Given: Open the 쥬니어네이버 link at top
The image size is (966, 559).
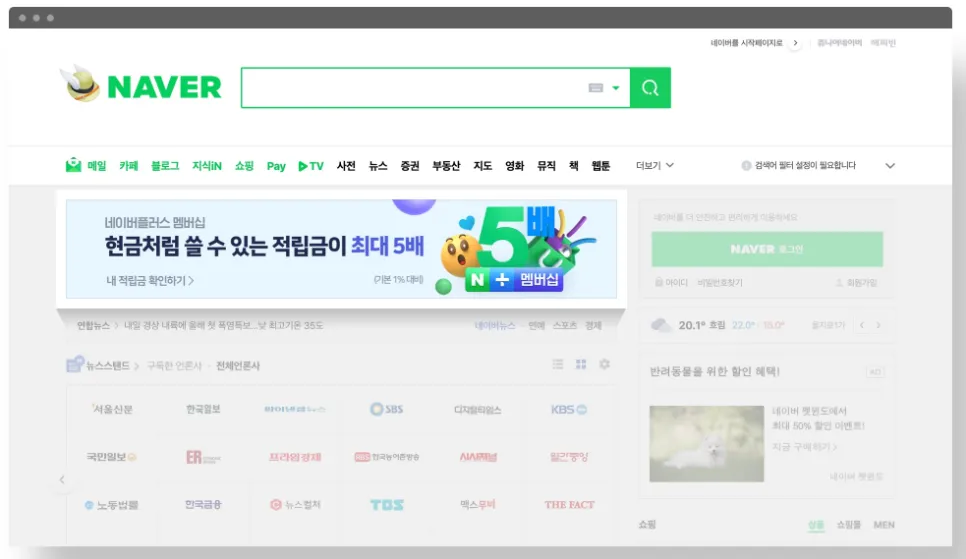Looking at the screenshot, I should tap(839, 43).
